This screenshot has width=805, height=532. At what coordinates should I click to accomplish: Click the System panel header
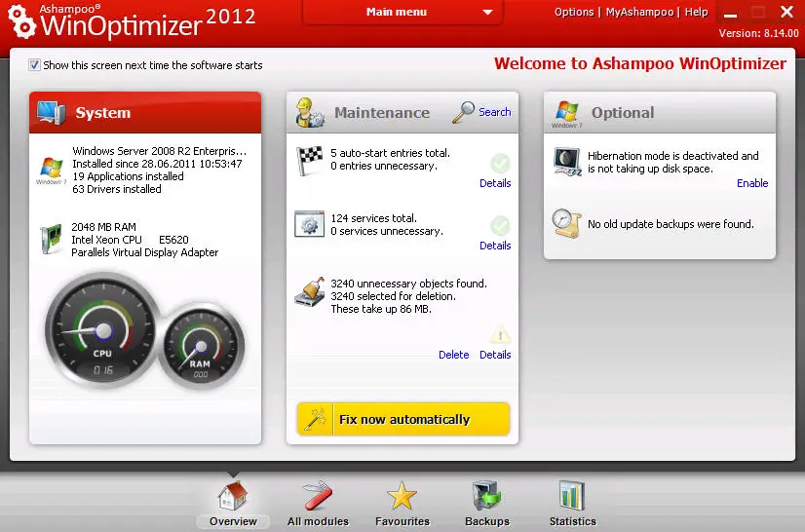pos(145,113)
